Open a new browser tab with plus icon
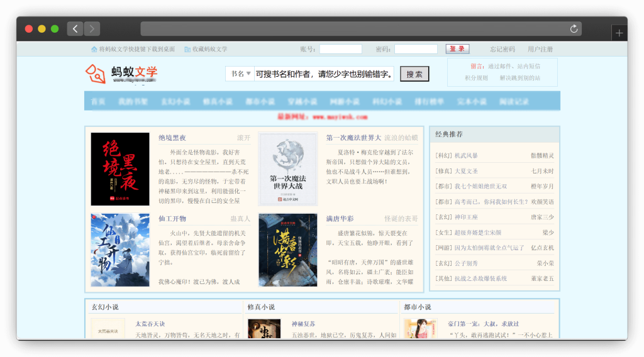Screen dimensions: 644x357 point(619,33)
